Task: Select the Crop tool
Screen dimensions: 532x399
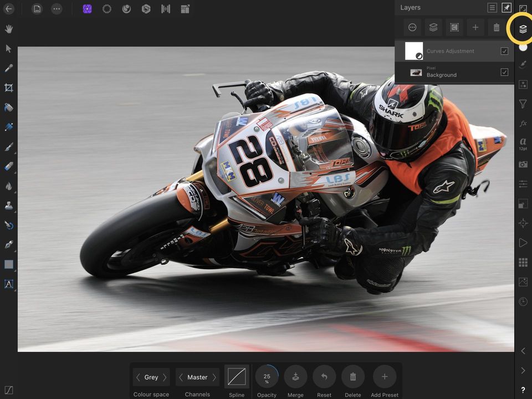Action: [x=9, y=88]
